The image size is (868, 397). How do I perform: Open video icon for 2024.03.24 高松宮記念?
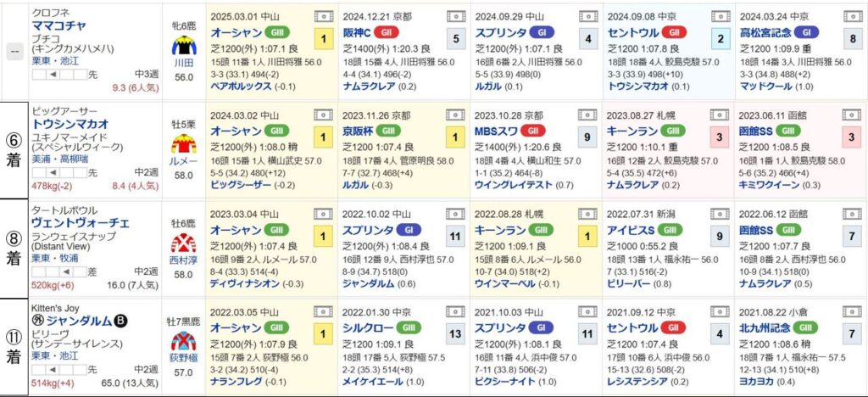(x=853, y=16)
